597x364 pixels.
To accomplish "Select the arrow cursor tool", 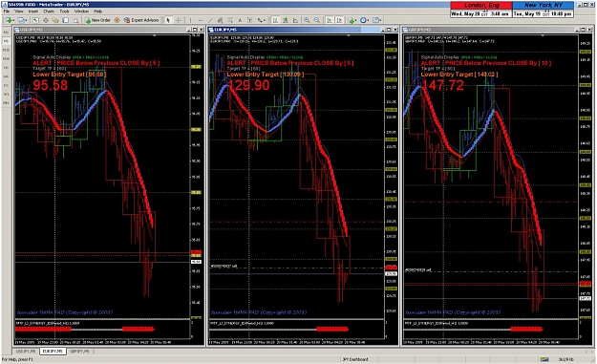I will (168, 20).
